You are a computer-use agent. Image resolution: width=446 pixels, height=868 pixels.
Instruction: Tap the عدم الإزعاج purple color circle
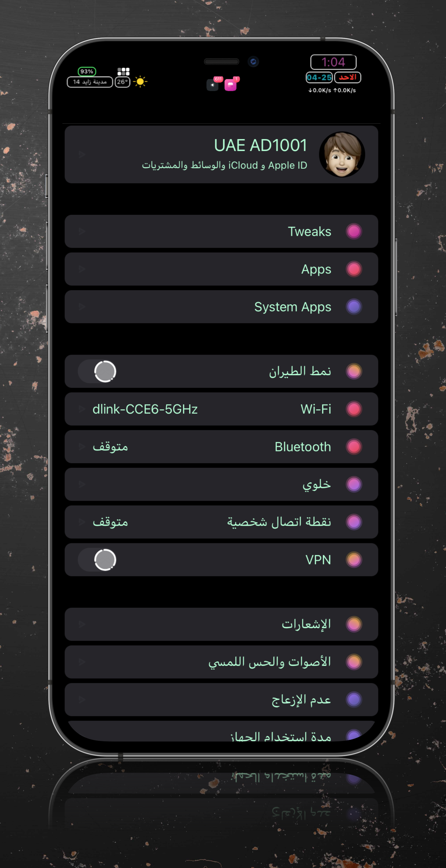point(354,700)
